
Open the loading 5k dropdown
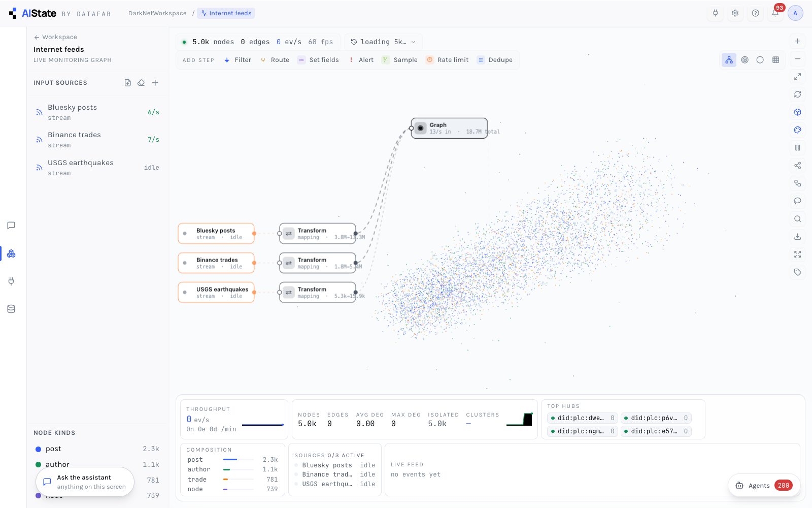click(383, 42)
